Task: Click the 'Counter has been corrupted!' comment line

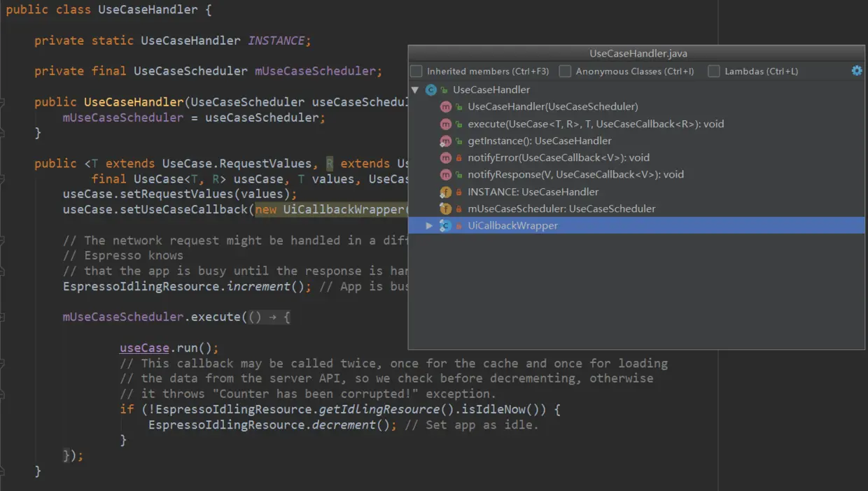Action: pos(308,394)
